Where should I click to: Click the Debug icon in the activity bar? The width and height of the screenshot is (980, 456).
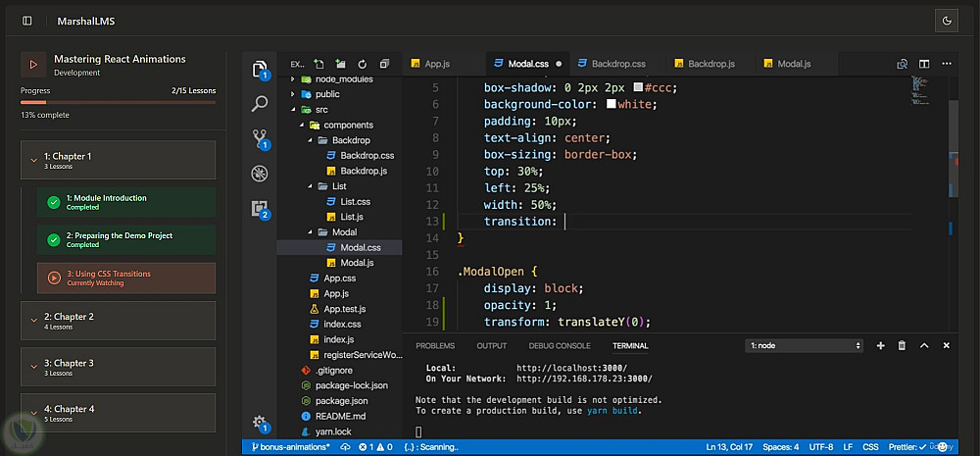pos(260,174)
